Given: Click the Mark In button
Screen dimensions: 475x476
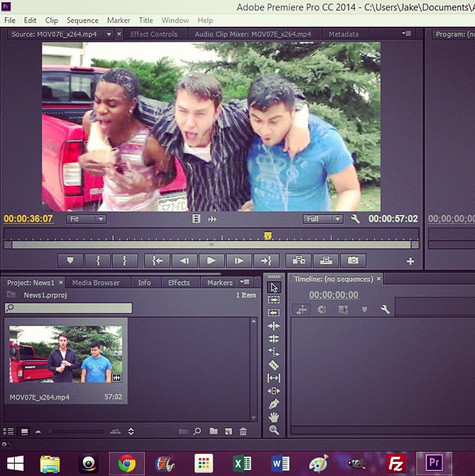Looking at the screenshot, I should pyautogui.click(x=98, y=260).
